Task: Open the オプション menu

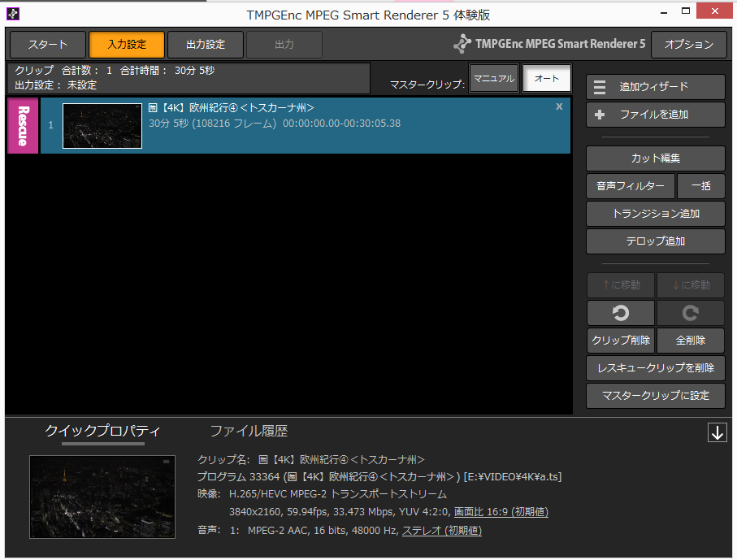Action: (x=688, y=45)
